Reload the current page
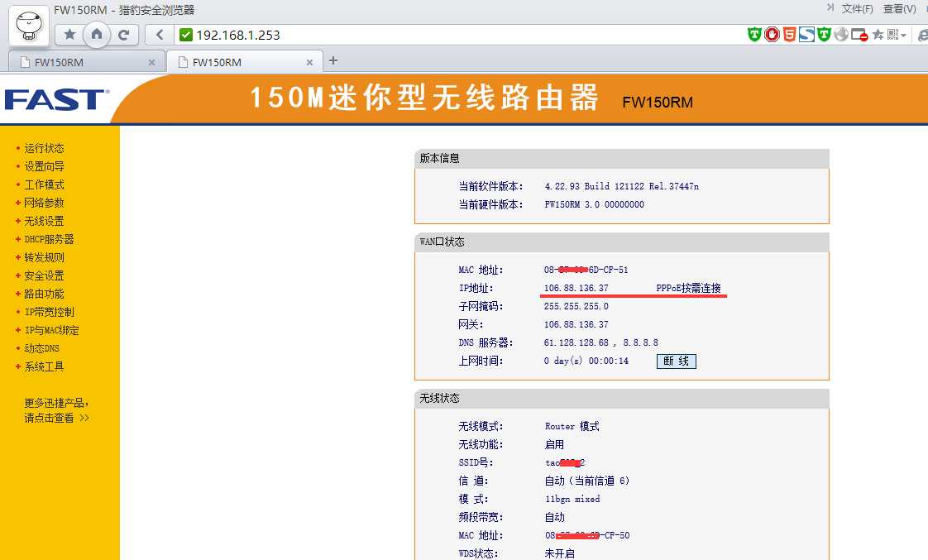Viewport: 928px width, 560px height. (124, 35)
